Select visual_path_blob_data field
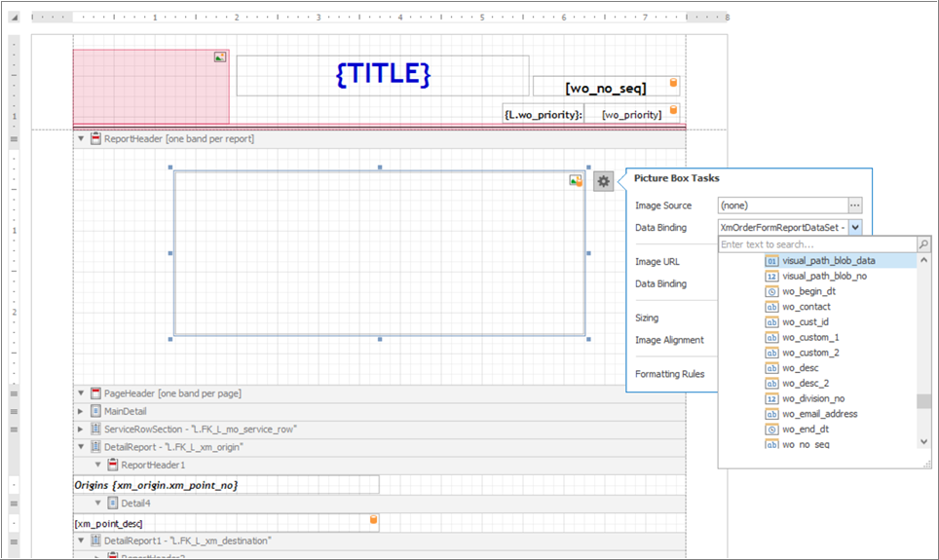939x560 pixels. (x=828, y=261)
